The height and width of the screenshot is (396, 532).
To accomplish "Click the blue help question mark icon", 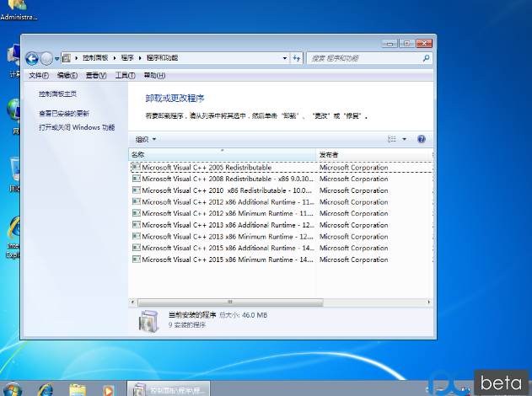I will [x=422, y=139].
